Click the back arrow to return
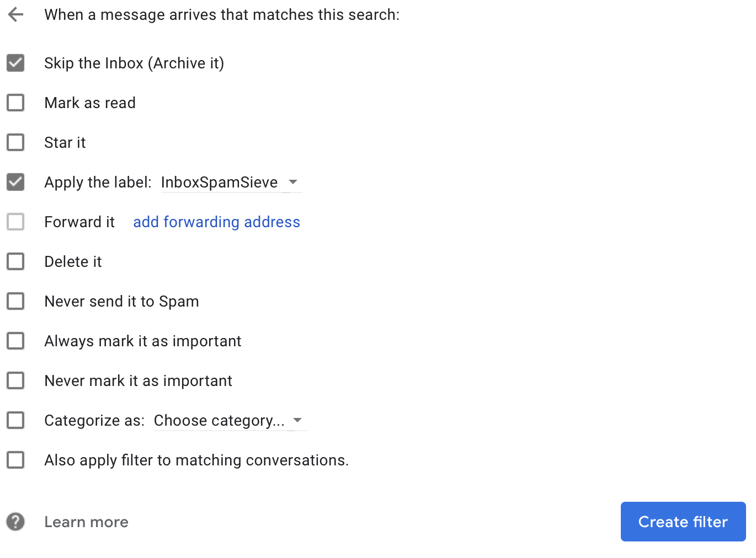The width and height of the screenshot is (756, 558). pyautogui.click(x=15, y=14)
